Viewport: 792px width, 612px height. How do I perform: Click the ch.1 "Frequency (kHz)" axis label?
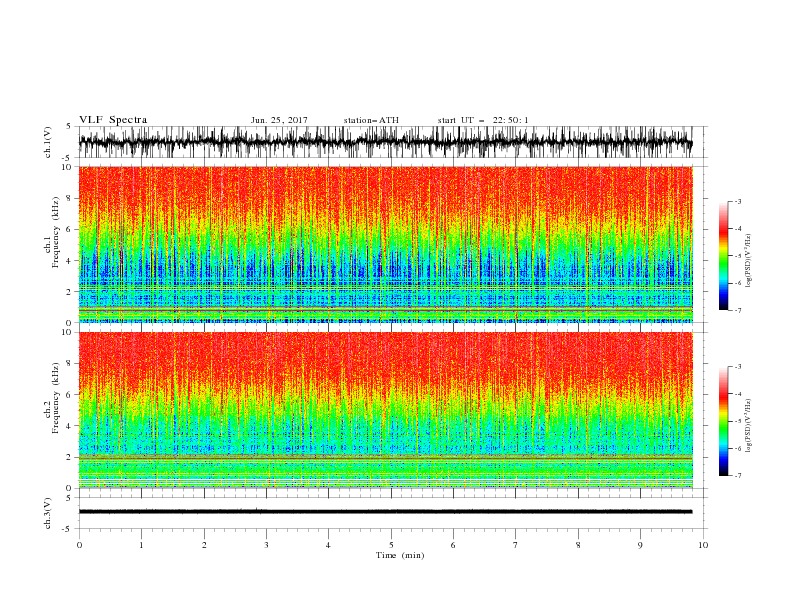point(56,232)
